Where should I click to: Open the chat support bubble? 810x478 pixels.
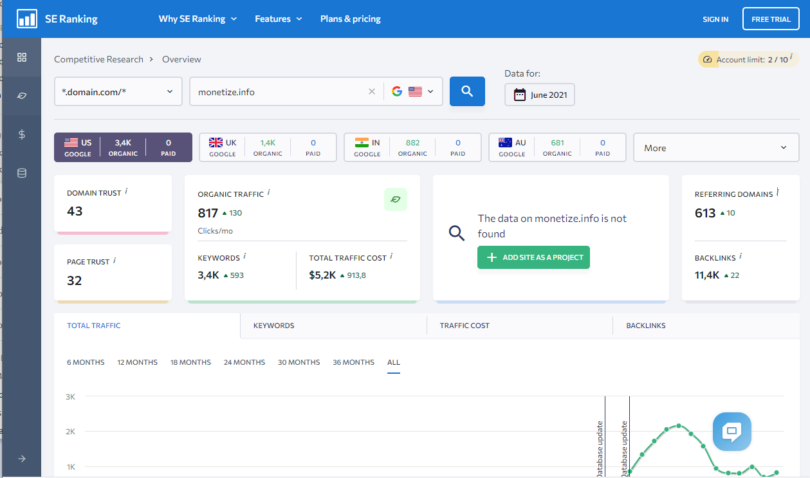tap(731, 431)
